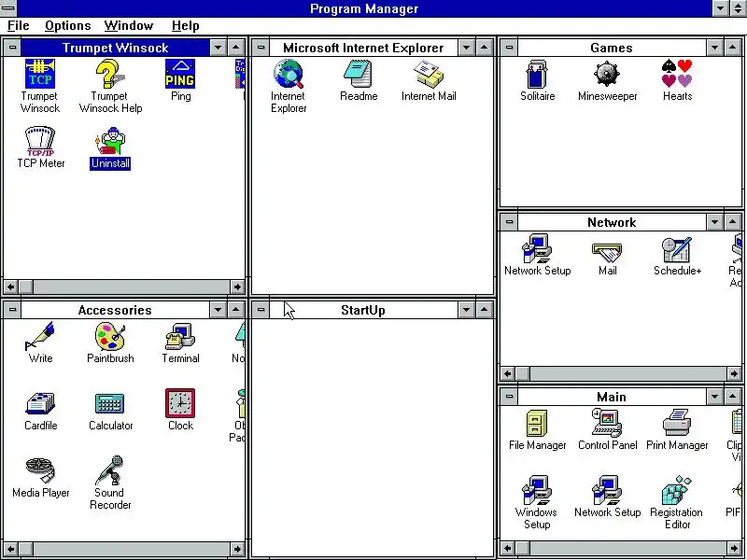The height and width of the screenshot is (560, 747).
Task: Open the Help menu
Action: tap(185, 26)
